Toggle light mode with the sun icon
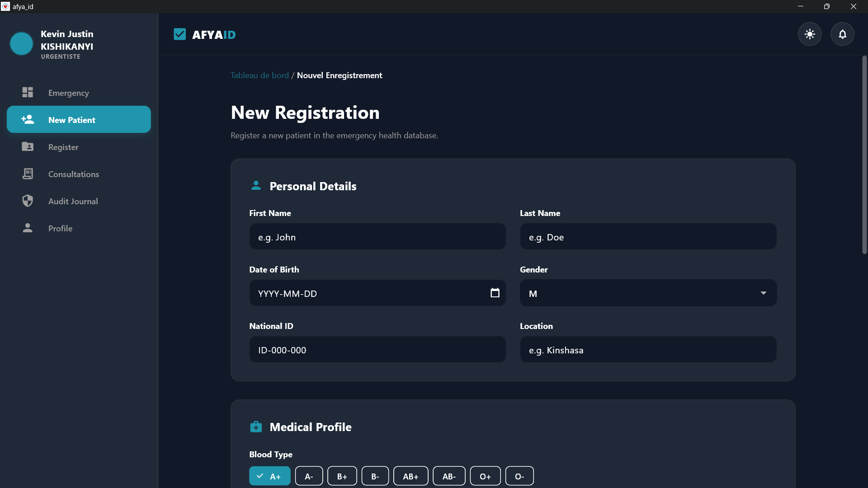 pos(810,34)
